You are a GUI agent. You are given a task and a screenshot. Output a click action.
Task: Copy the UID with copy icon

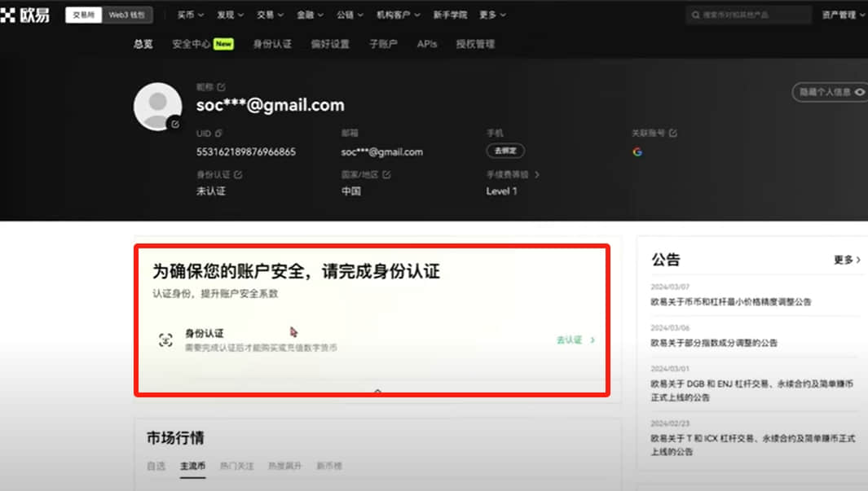point(218,134)
